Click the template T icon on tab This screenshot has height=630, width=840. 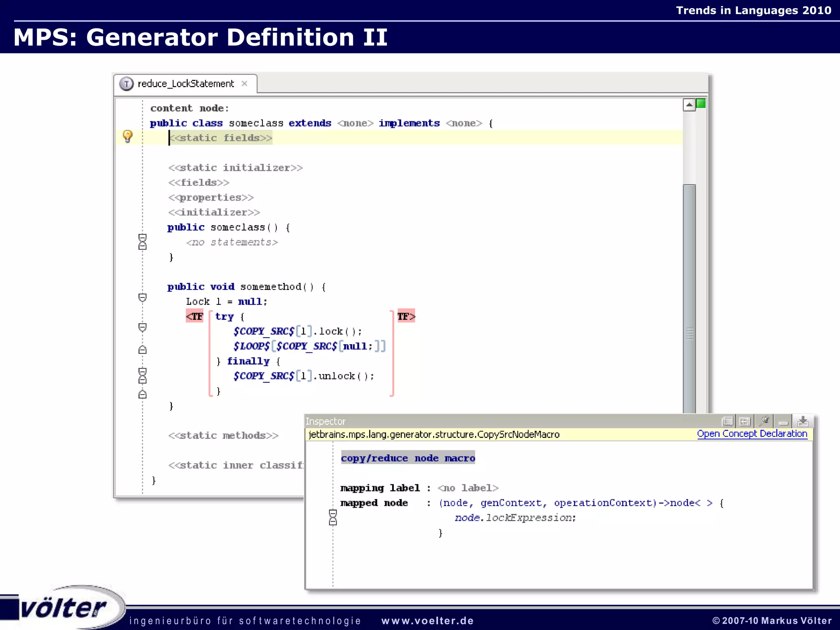point(126,84)
